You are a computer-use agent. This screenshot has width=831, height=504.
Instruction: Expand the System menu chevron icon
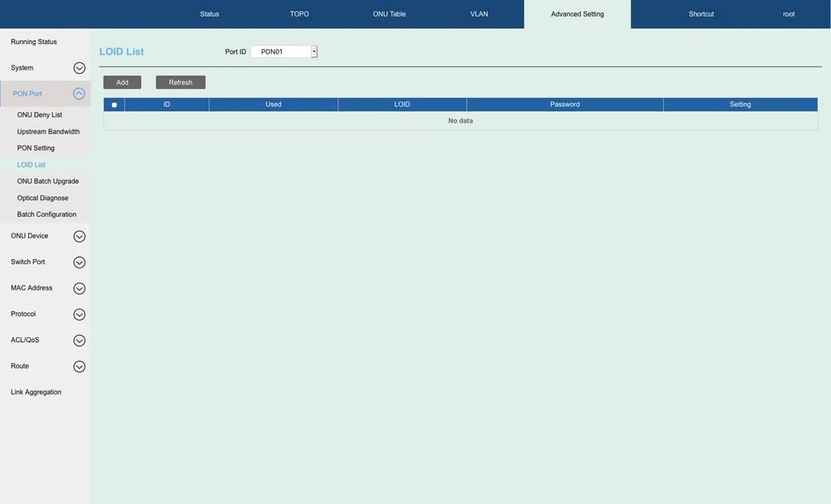[79, 68]
